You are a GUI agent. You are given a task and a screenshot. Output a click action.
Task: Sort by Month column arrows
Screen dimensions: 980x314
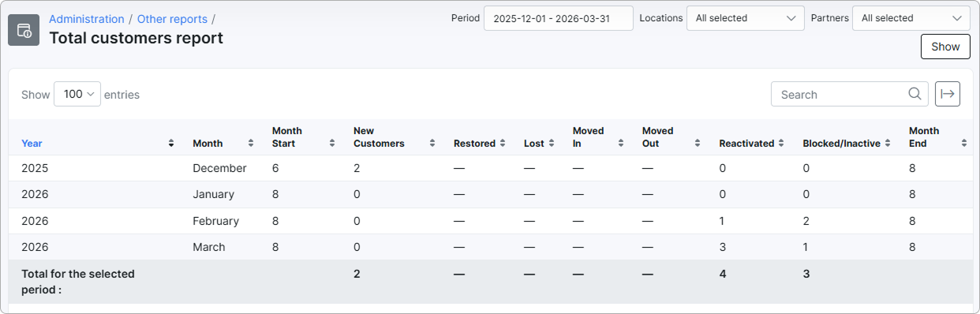pyautogui.click(x=251, y=144)
